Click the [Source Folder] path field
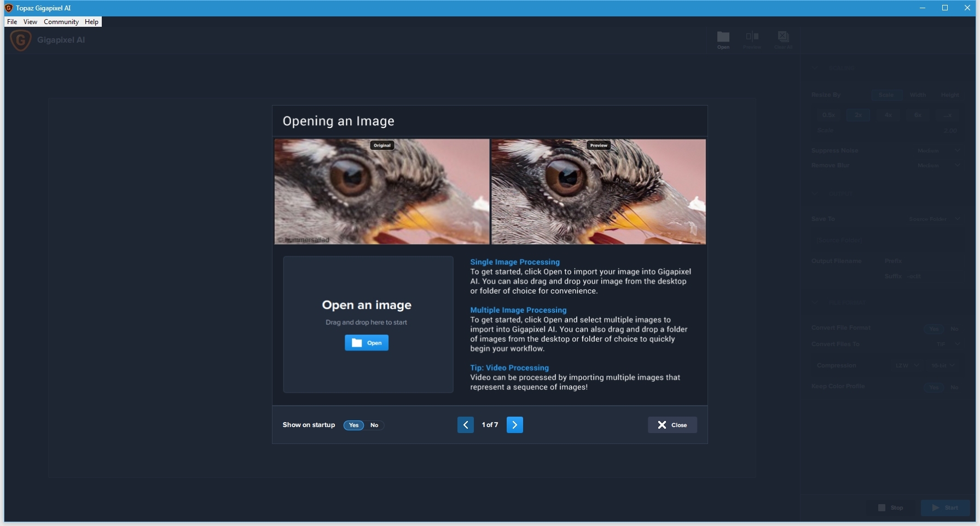This screenshot has width=980, height=526. point(886,240)
